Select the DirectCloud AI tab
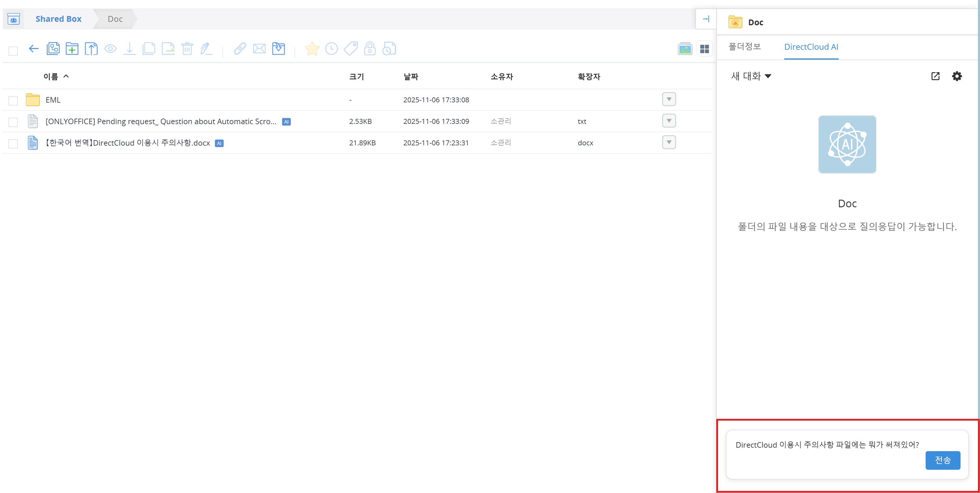 click(811, 47)
